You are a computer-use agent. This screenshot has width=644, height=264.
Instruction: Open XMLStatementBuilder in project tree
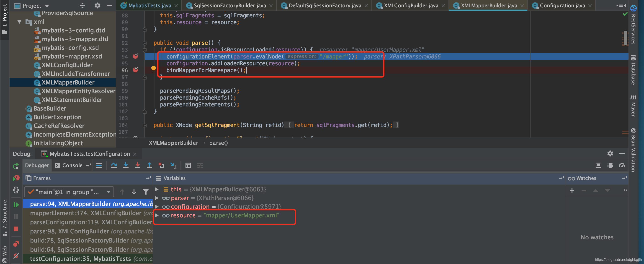[x=72, y=100]
